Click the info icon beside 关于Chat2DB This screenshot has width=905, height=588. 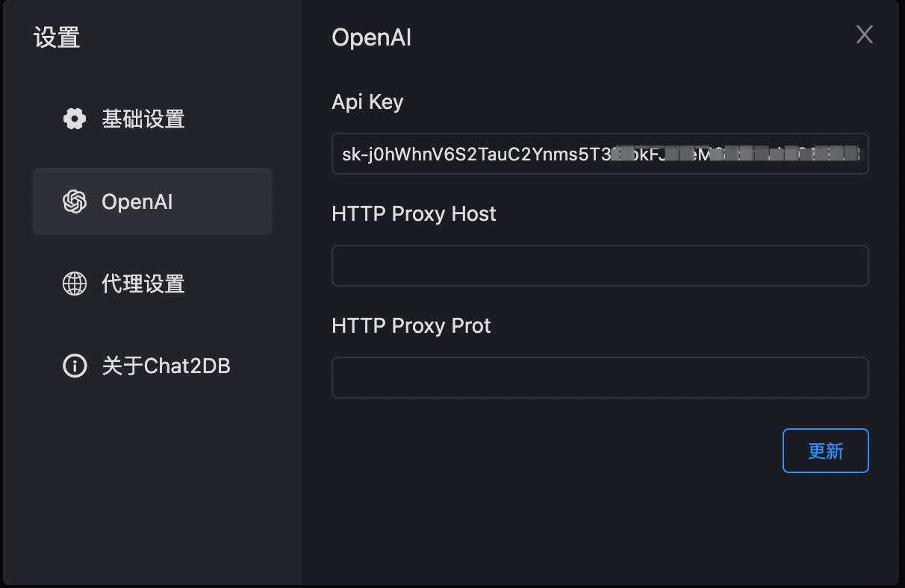(x=75, y=366)
